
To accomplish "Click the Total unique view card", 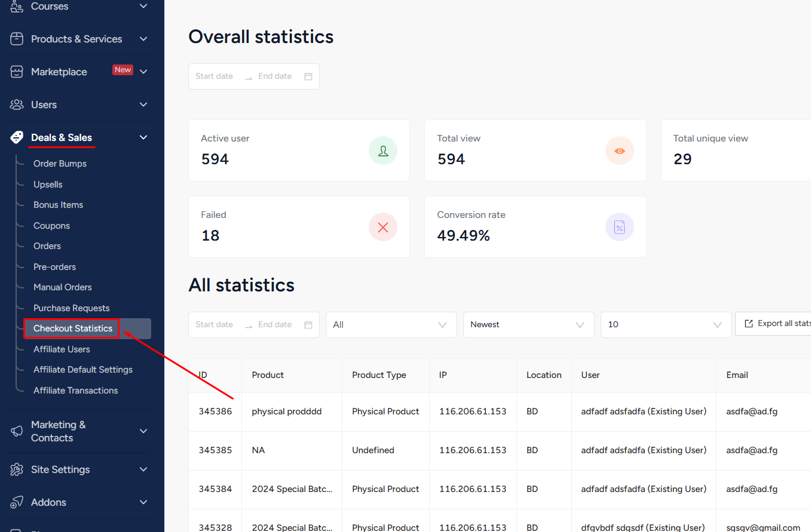I will click(736, 150).
